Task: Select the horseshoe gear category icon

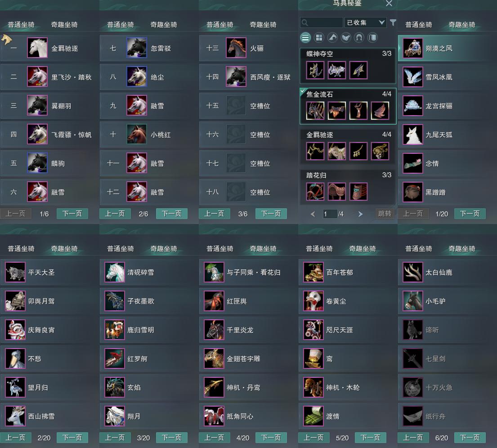Action: tap(359, 38)
